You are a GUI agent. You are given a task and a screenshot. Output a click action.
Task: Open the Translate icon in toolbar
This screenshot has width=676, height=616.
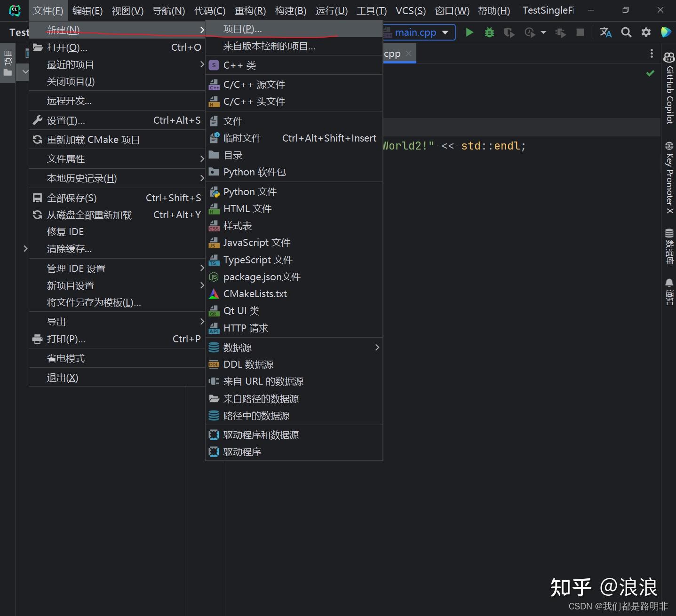605,32
